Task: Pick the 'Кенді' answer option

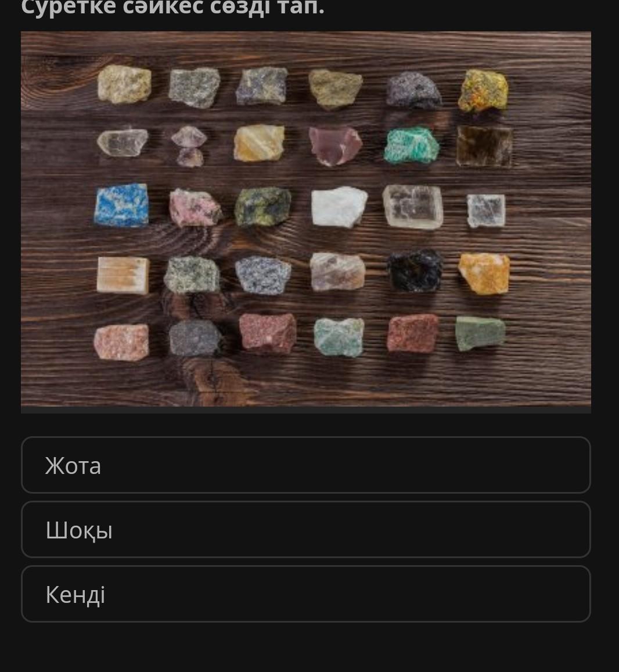Action: coord(305,594)
